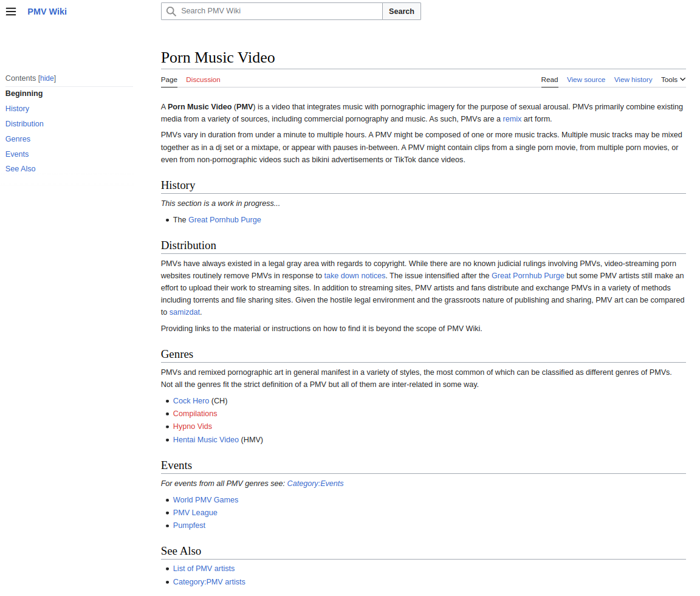Jump to Genres in Contents sidebar
This screenshot has height=596, width=700.
(x=18, y=139)
